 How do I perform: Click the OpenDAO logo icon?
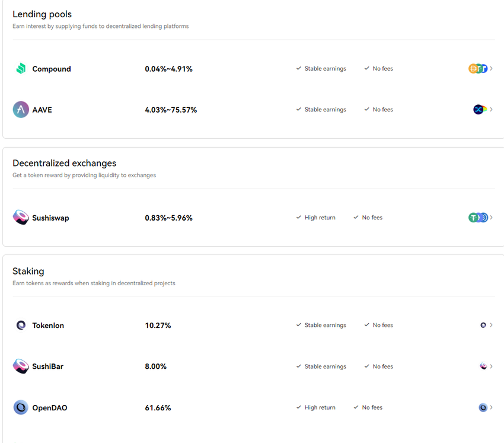click(21, 407)
